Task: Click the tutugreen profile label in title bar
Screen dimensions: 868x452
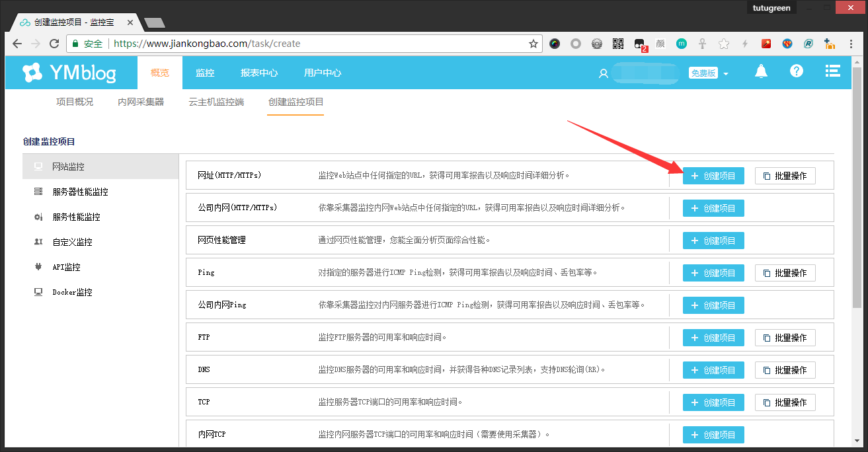Action: pyautogui.click(x=771, y=8)
